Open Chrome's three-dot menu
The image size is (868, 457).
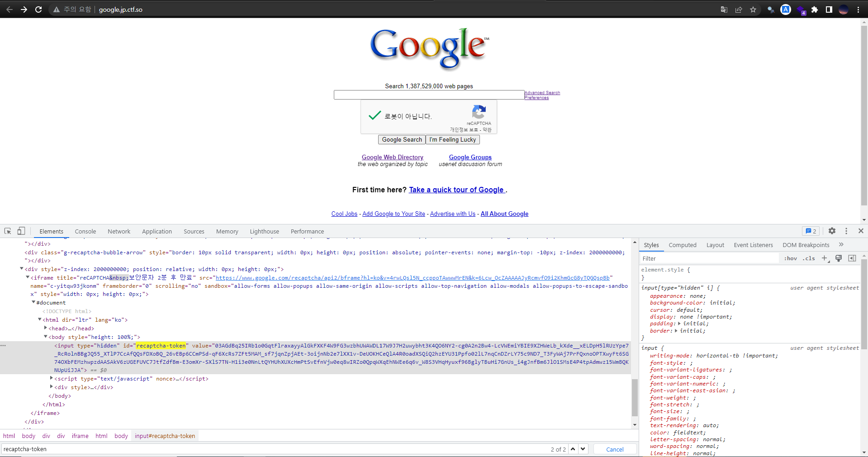click(858, 10)
